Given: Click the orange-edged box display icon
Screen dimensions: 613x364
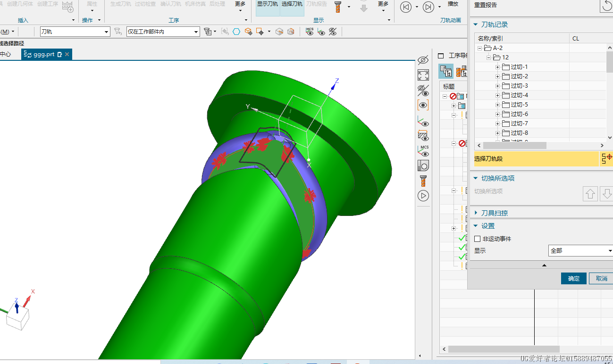Looking at the screenshot, I should 291,32.
